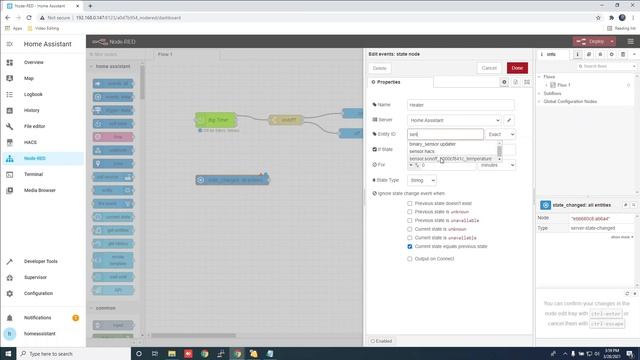Click the server edit pencil button

[509, 120]
